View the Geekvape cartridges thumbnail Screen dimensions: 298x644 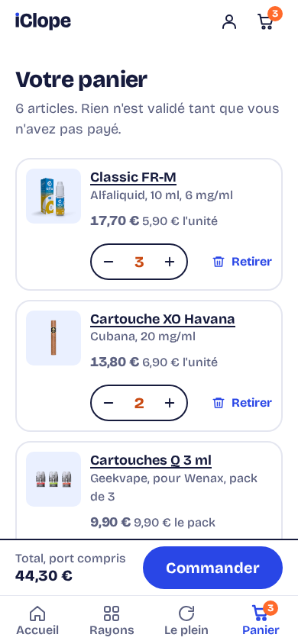pos(53,479)
